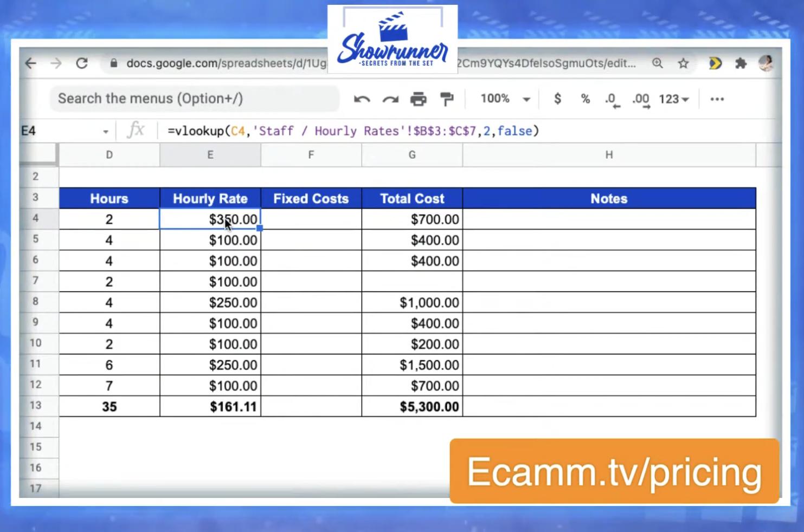Apply currency format using the $ icon
804x532 pixels.
click(x=557, y=99)
